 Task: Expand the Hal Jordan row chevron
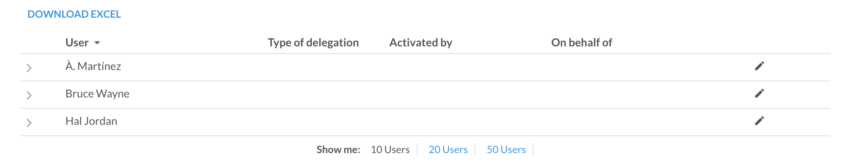click(29, 123)
